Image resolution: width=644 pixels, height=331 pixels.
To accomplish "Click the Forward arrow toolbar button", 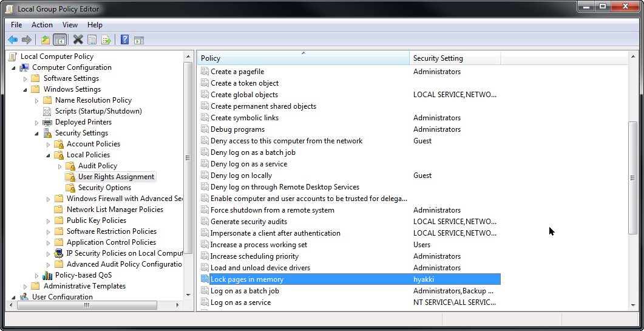I will pos(26,40).
